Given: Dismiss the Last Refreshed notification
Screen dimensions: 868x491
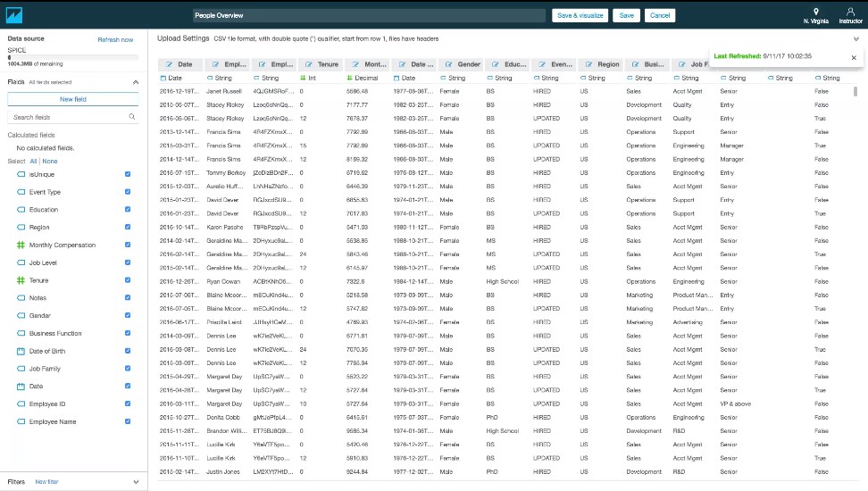Looking at the screenshot, I should (x=854, y=57).
